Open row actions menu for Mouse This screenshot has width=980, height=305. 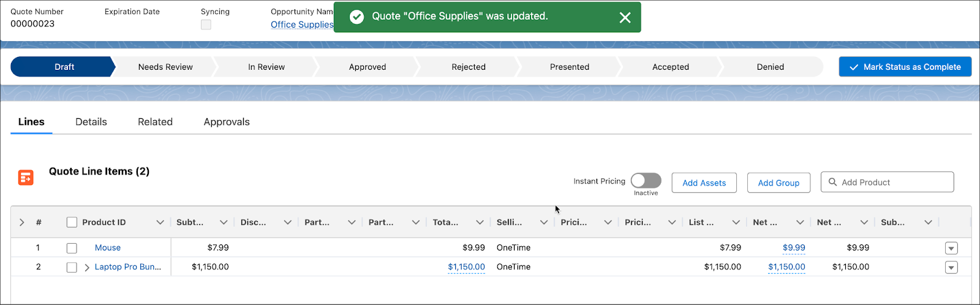click(951, 248)
